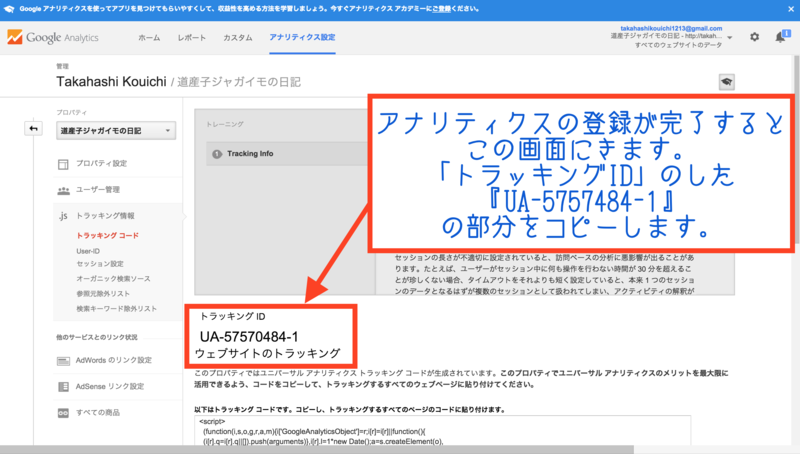Open AdSense リンク設定
This screenshot has height=454, width=800.
pos(110,387)
